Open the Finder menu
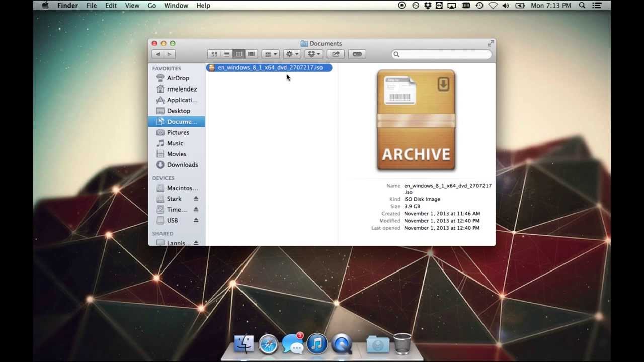The width and height of the screenshot is (644, 362). [x=67, y=6]
